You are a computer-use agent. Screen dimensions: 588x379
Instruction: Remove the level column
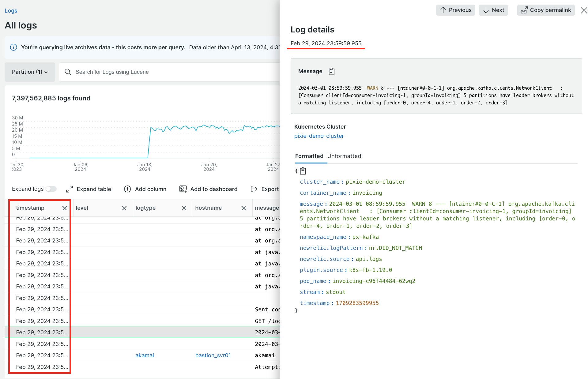point(124,208)
